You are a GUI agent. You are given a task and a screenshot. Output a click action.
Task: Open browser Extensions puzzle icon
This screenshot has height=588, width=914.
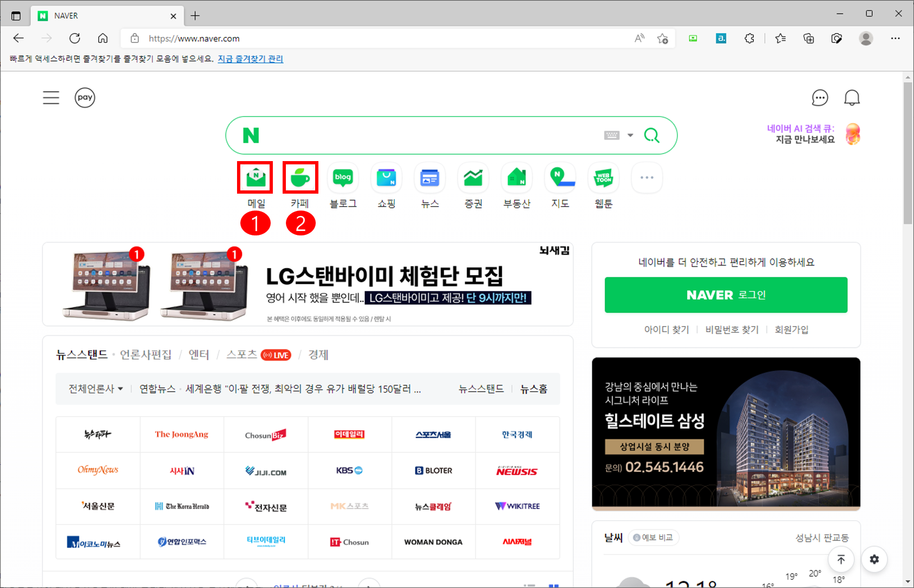coord(749,38)
